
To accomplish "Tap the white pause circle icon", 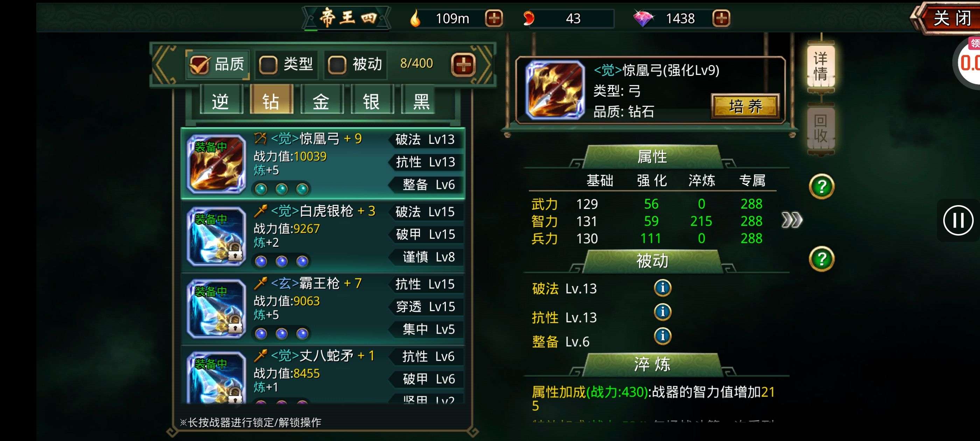I will [958, 220].
